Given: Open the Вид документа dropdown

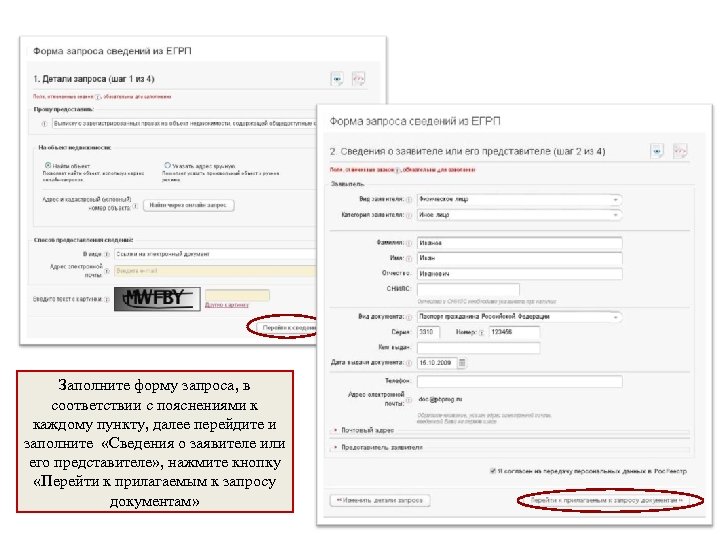Looking at the screenshot, I should point(519,317).
